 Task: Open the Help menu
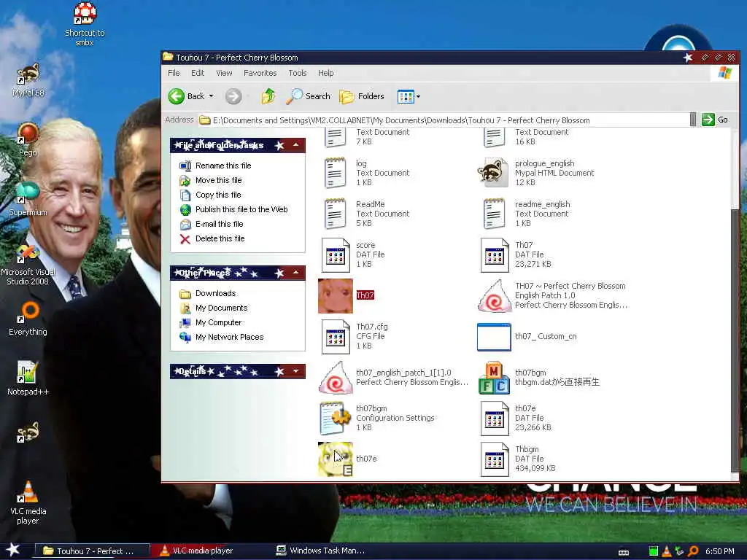click(x=326, y=73)
